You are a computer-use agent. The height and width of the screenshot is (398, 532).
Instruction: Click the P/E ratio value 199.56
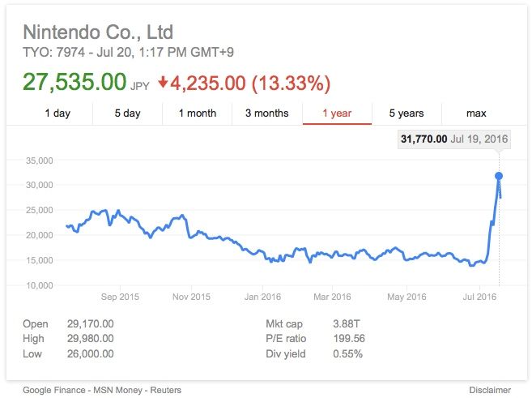[350, 339]
